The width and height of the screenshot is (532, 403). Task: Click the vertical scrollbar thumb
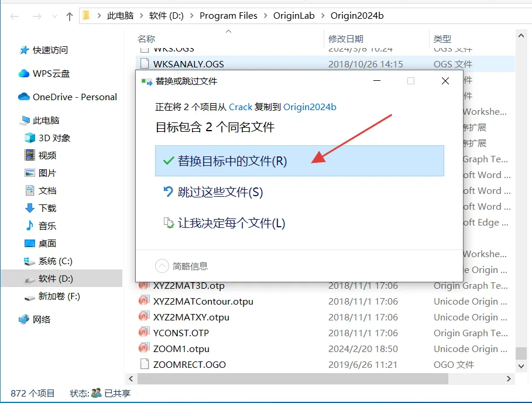click(x=521, y=353)
